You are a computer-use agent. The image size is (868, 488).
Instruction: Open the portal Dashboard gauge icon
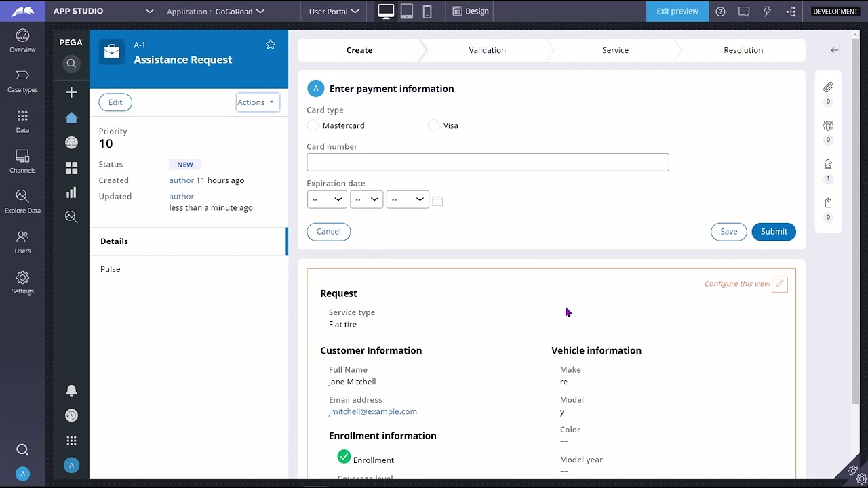pos(71,142)
